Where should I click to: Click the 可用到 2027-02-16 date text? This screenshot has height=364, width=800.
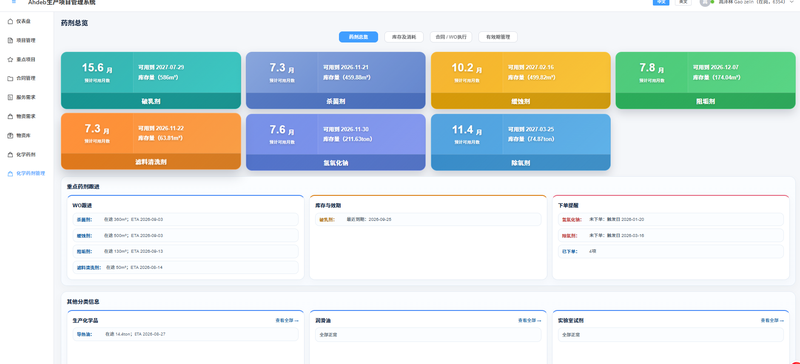pos(531,67)
